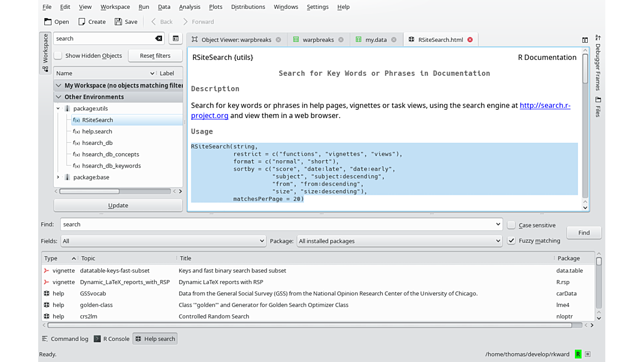Click the split view icon beside tabs
The width and height of the screenshot is (644, 362).
[x=585, y=40]
